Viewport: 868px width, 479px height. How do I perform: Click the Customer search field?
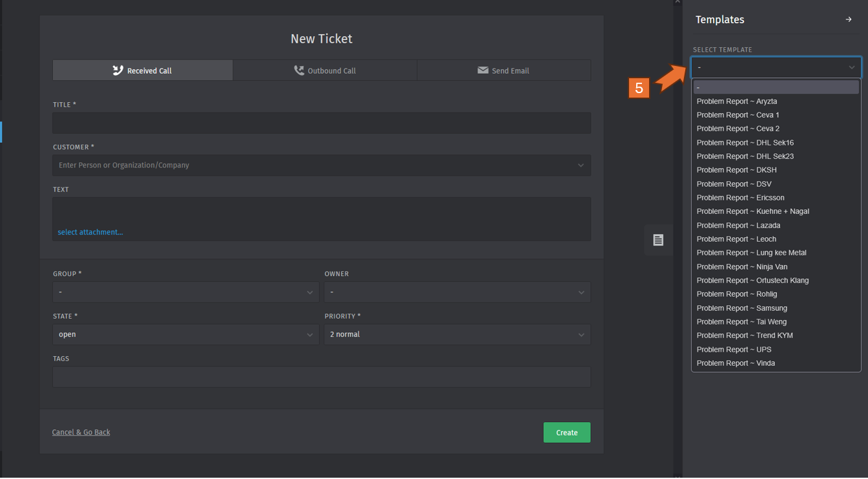point(316,165)
